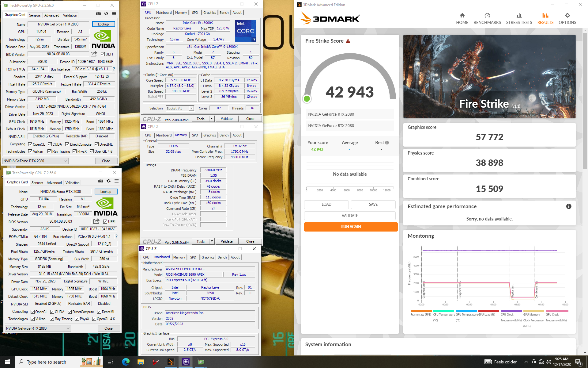
Task: Toggle Ray Tracing checkbox in bottom GPU-Z window
Action: (x=52, y=319)
